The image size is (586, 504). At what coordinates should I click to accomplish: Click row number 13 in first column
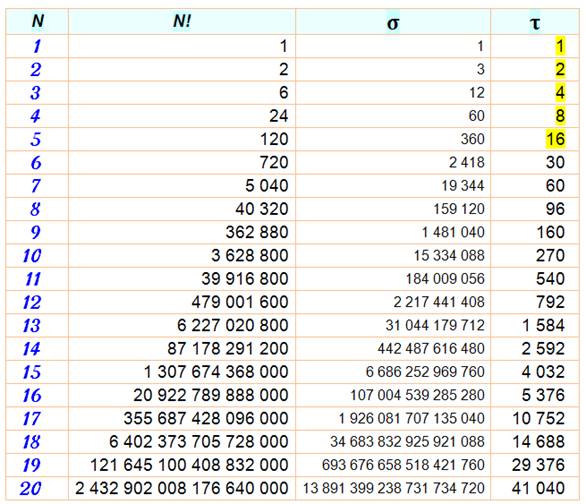31,325
